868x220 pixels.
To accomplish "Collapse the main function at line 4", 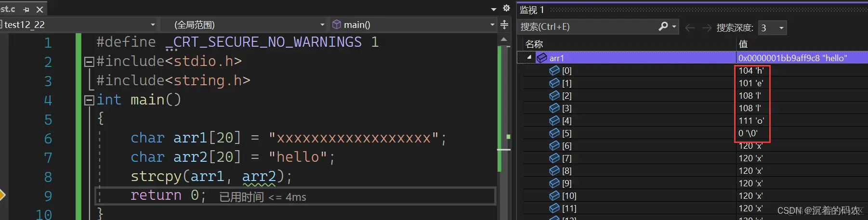I will point(89,100).
